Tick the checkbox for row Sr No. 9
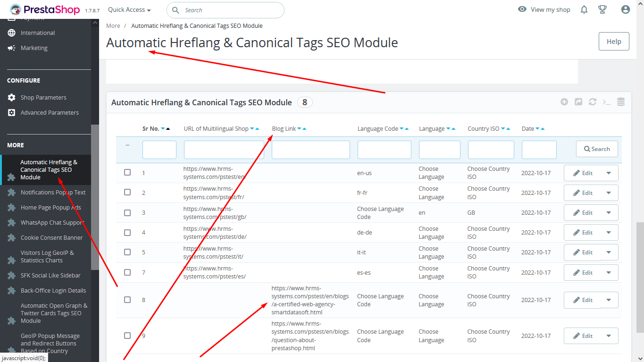Screen dimensions: 644x362 127,336
